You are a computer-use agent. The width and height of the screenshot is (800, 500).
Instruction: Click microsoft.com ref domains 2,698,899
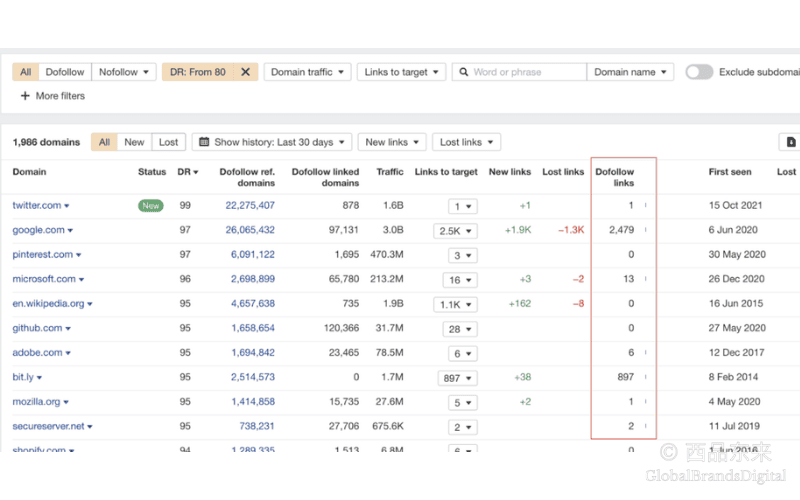click(253, 279)
